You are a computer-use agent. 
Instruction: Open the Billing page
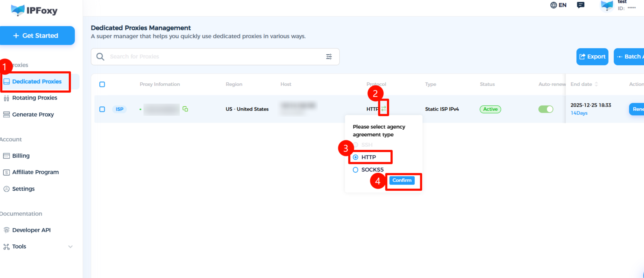click(21, 156)
